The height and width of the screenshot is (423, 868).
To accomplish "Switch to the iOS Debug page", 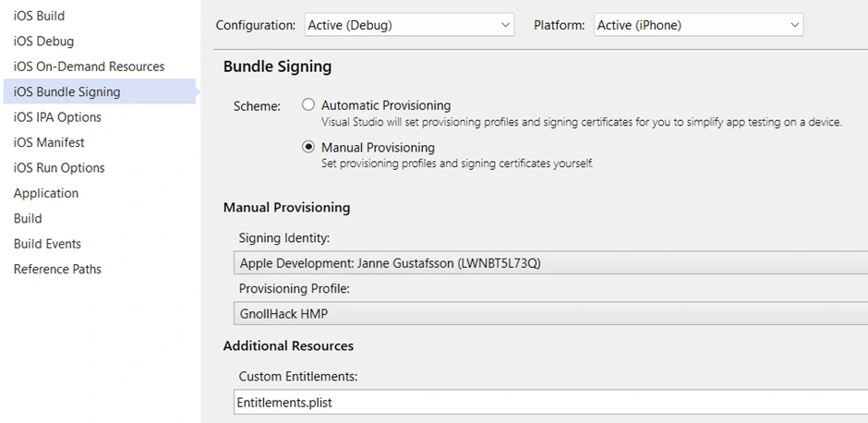I will (x=43, y=42).
